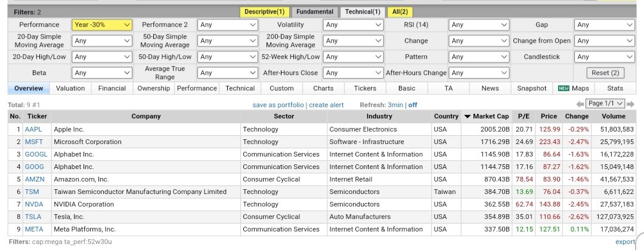Open the RSI (14) filter dropdown
This screenshot has width=644, height=250.
pyautogui.click(x=479, y=24)
